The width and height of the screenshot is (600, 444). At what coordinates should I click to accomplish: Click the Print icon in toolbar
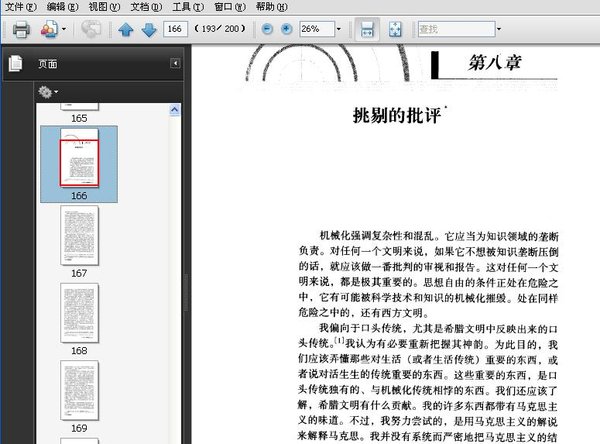pos(21,29)
